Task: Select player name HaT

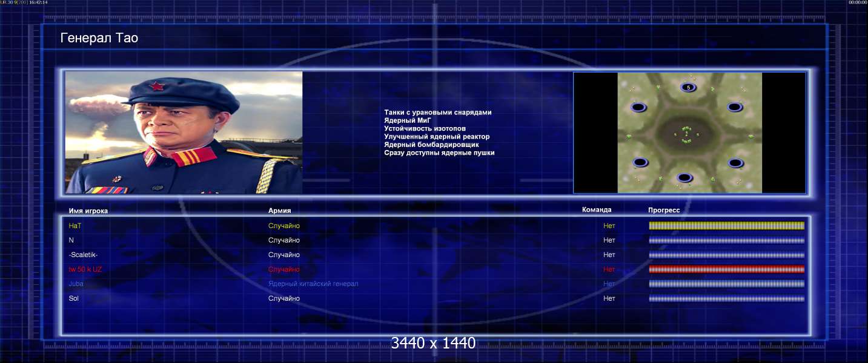Action: click(x=75, y=226)
